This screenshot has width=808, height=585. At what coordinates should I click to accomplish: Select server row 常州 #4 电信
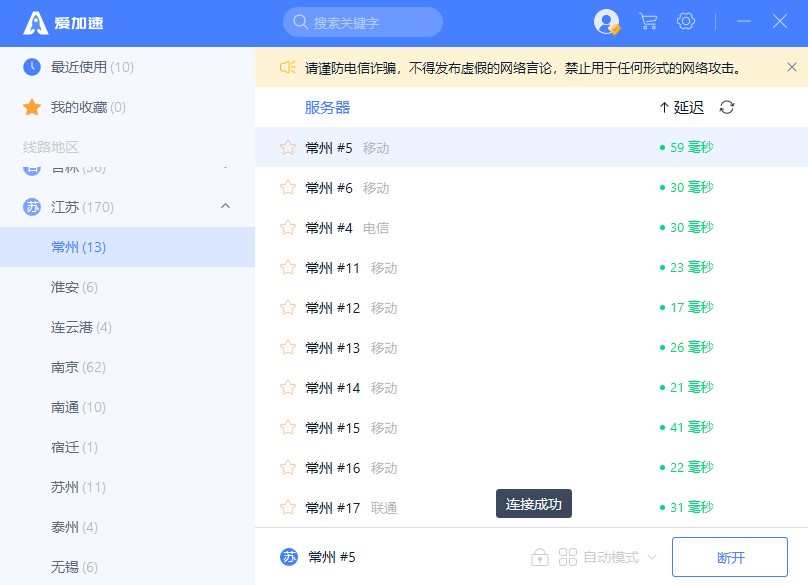pyautogui.click(x=531, y=227)
